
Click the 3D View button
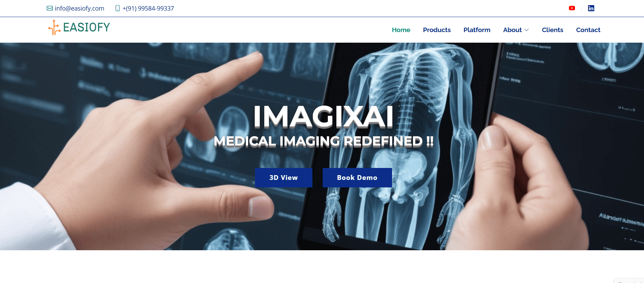click(284, 178)
